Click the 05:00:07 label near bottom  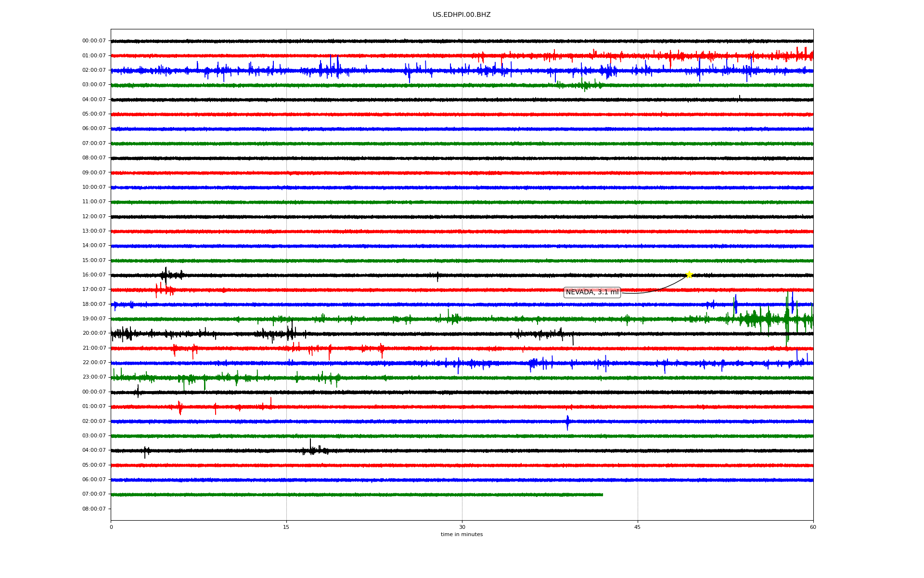point(94,465)
